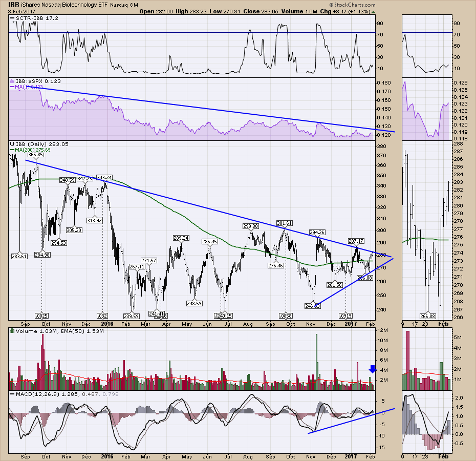This screenshot has height=461, width=476.
Task: Click the 299.30 peak price label
Action: click(250, 226)
